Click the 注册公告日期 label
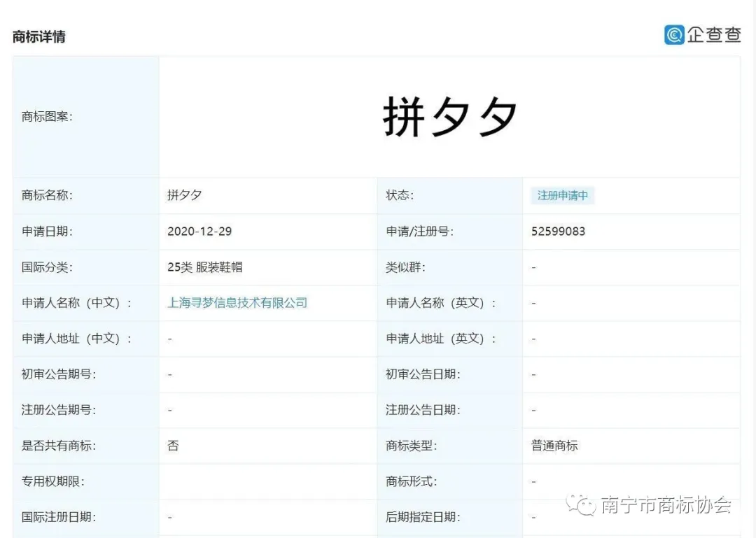 [423, 410]
